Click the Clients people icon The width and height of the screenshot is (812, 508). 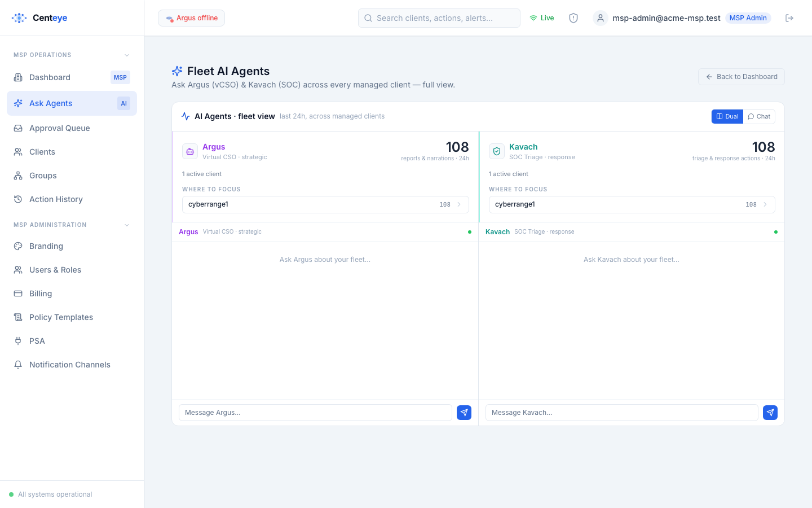[18, 152]
